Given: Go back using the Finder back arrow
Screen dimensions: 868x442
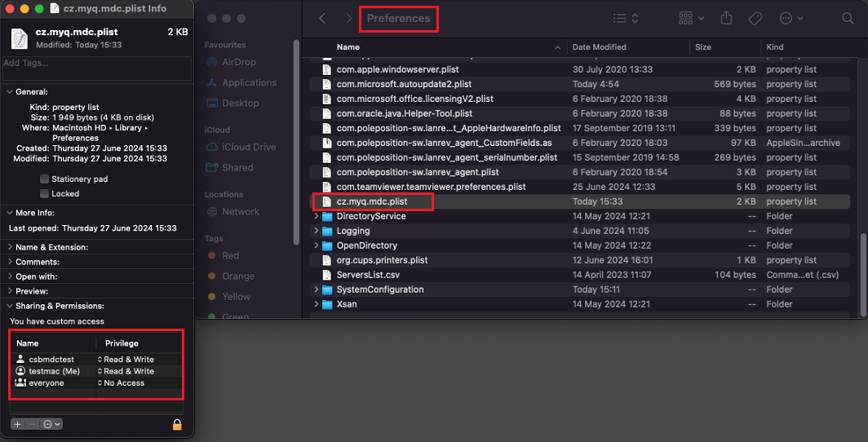Looking at the screenshot, I should point(323,18).
